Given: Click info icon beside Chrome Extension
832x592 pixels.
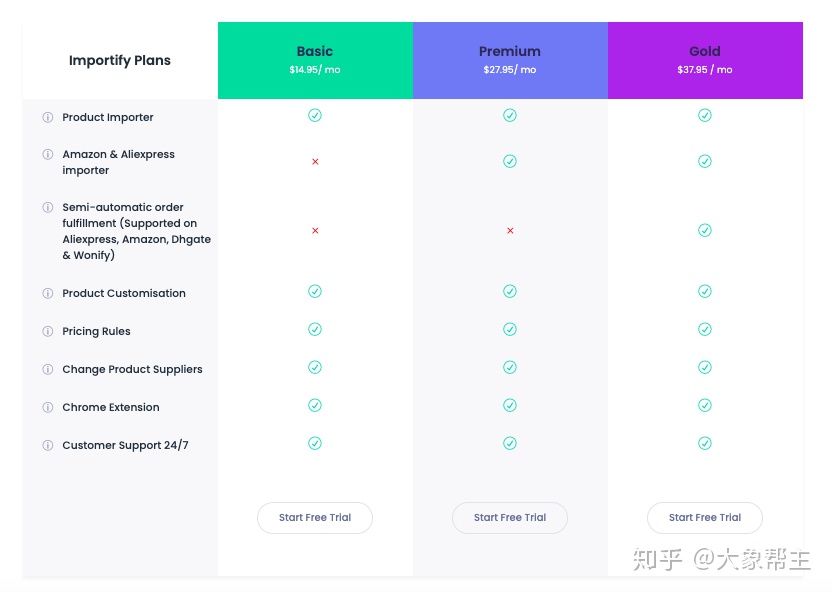Looking at the screenshot, I should pyautogui.click(x=47, y=407).
